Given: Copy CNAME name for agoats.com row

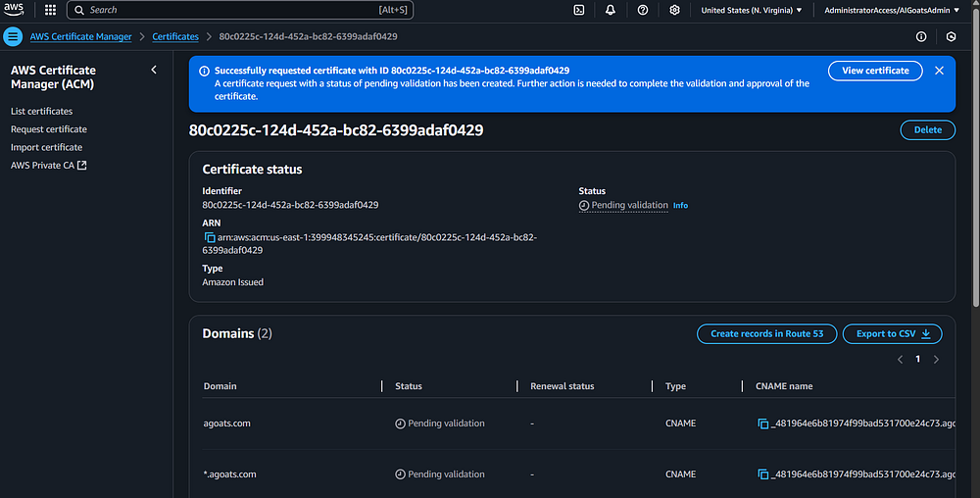Looking at the screenshot, I should [762, 423].
